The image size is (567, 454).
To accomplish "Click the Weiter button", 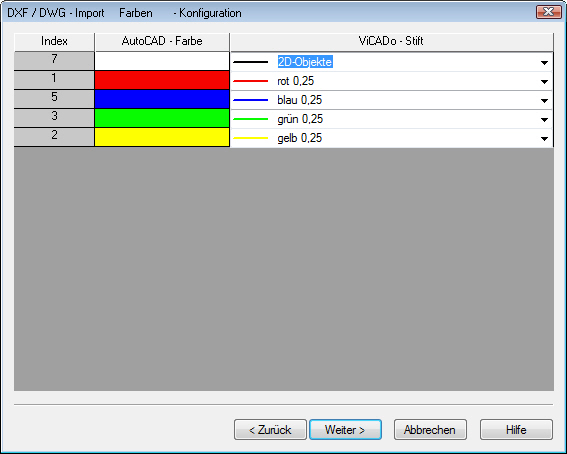I will (x=345, y=429).
